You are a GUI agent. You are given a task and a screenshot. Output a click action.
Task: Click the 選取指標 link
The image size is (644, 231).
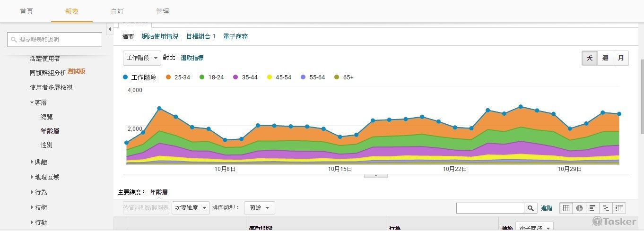(192, 58)
